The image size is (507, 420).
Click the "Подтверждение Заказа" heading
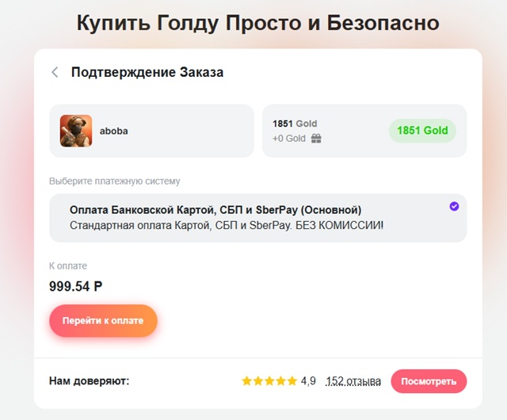click(147, 72)
